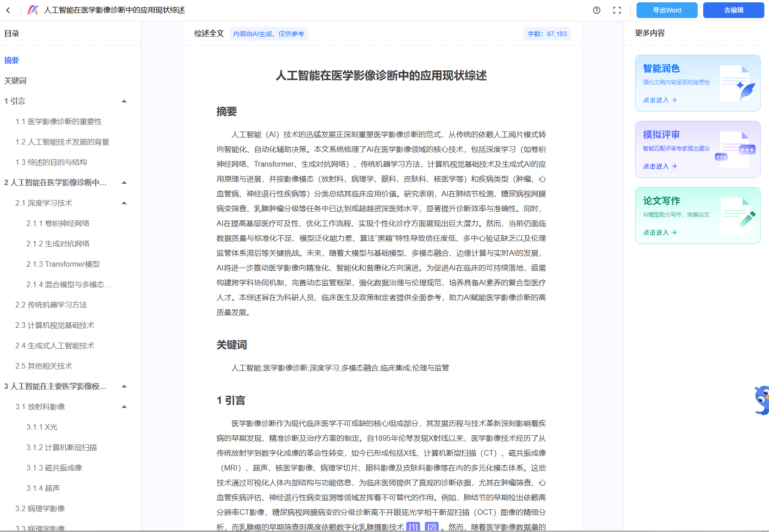Click the 1 引言 outline label

(x=14, y=101)
